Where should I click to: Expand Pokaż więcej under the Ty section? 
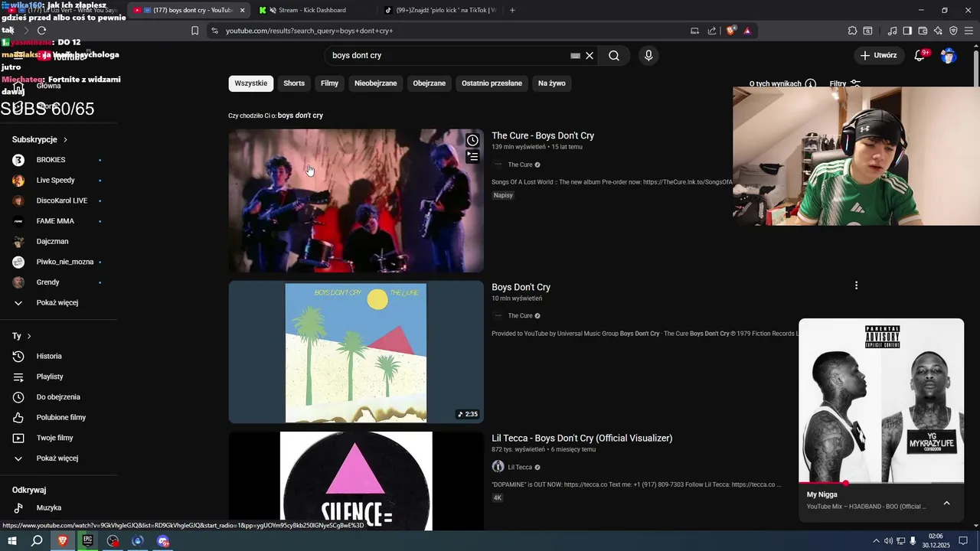click(x=58, y=458)
